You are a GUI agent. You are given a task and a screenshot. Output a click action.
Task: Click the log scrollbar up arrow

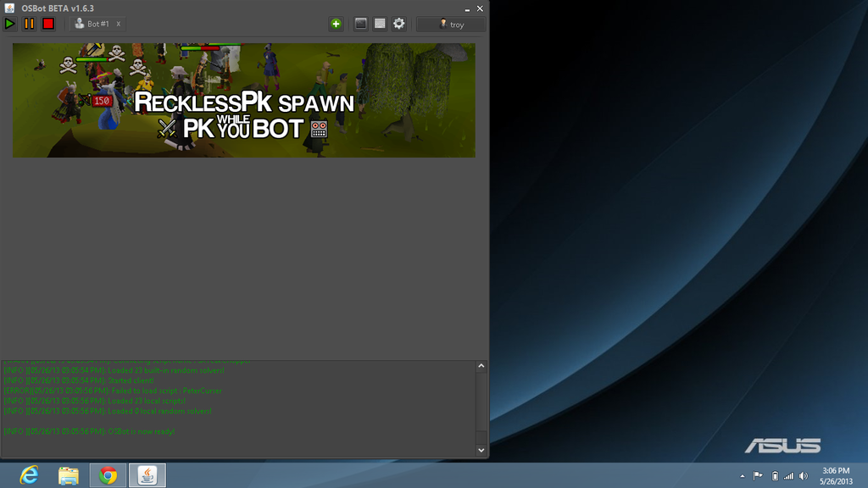pyautogui.click(x=481, y=366)
